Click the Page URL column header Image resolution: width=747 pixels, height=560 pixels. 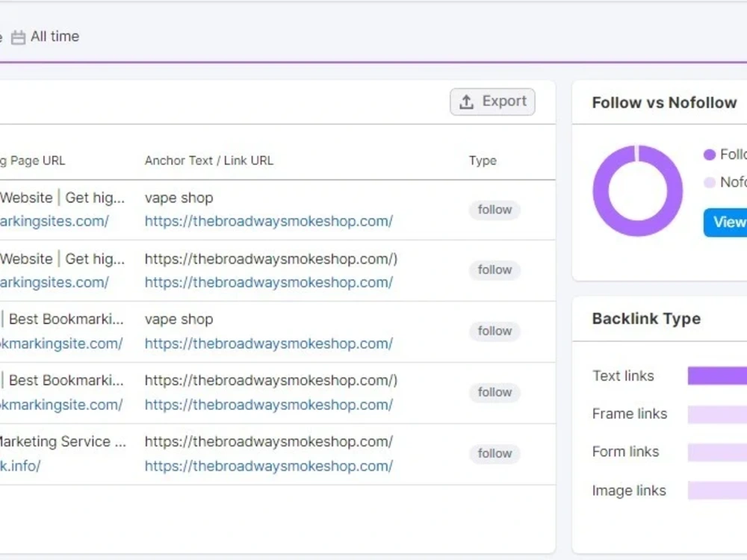click(32, 161)
